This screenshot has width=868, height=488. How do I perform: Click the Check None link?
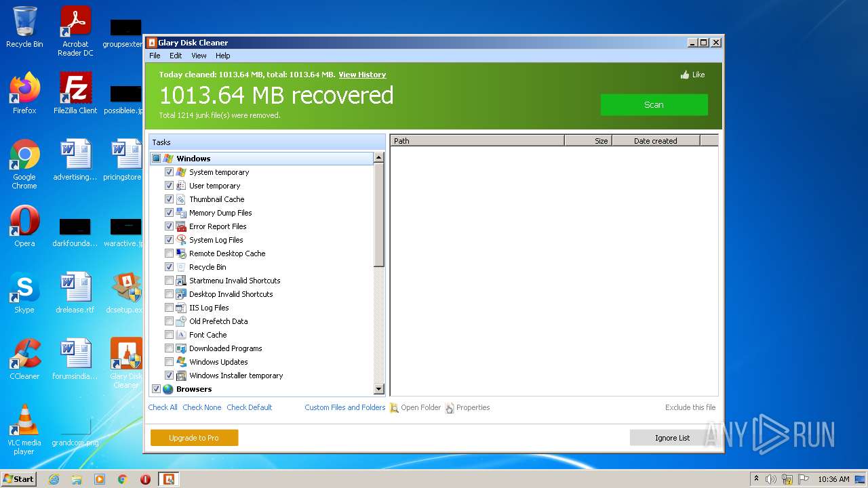[x=202, y=407]
